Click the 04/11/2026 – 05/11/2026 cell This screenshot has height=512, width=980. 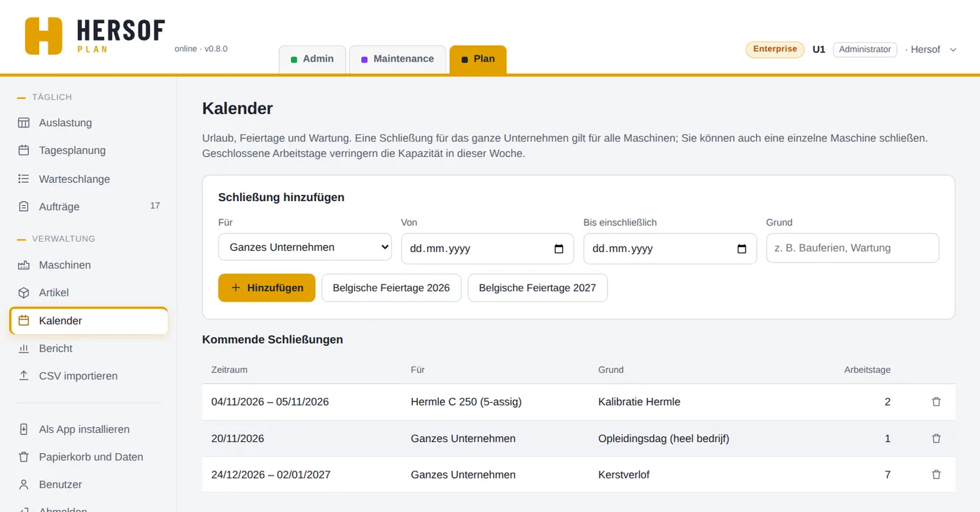(270, 402)
